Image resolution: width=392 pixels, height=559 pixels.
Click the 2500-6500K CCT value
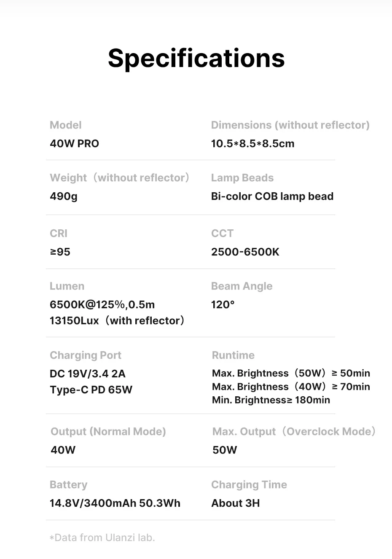click(245, 252)
